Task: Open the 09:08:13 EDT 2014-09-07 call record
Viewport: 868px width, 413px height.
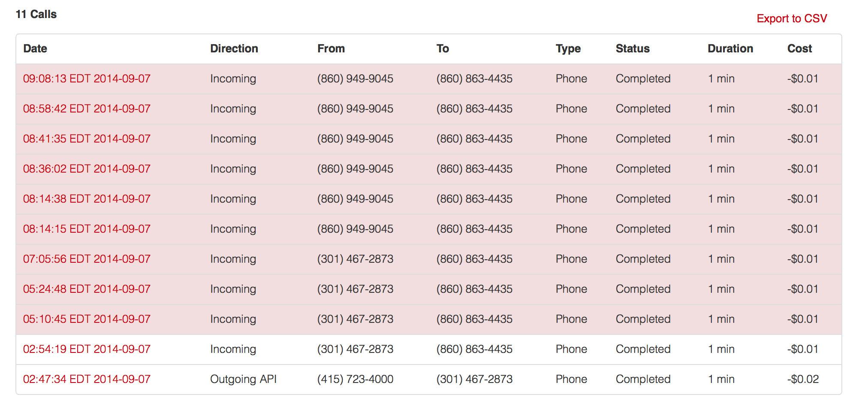Action: pyautogui.click(x=87, y=79)
